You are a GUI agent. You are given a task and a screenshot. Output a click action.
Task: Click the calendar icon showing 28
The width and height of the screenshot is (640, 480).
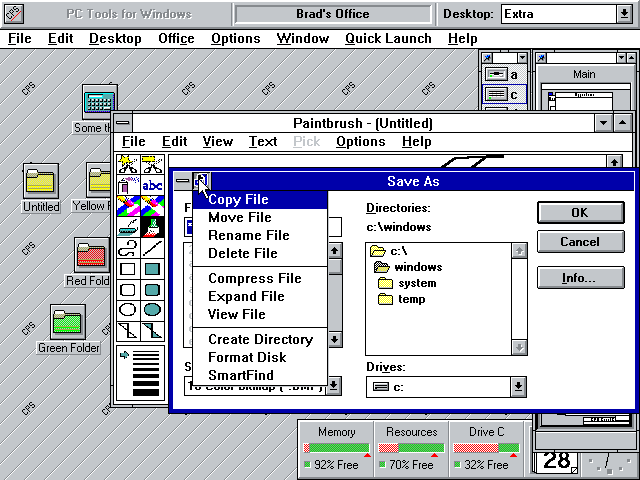557,461
